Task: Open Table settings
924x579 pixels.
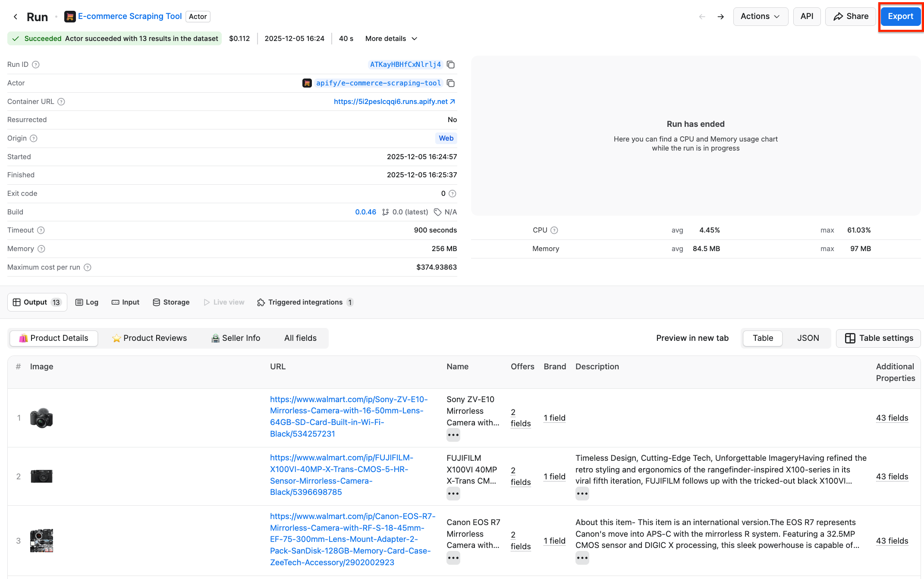Action: click(x=878, y=338)
